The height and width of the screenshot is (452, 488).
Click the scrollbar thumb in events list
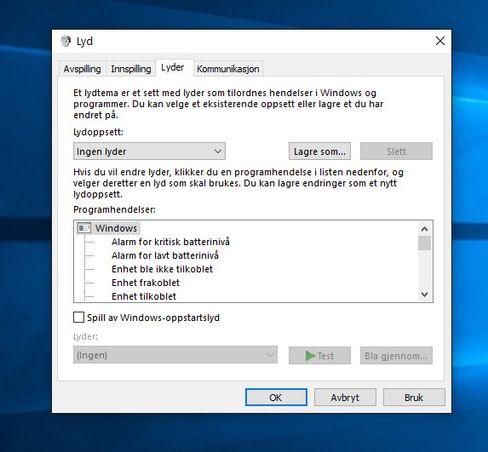click(424, 243)
